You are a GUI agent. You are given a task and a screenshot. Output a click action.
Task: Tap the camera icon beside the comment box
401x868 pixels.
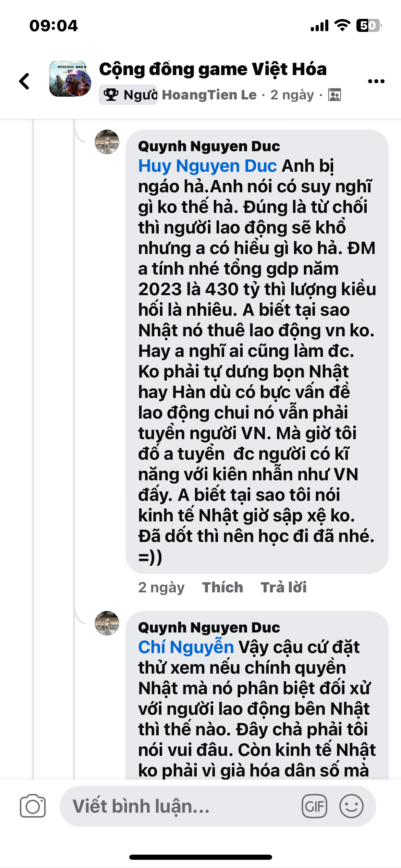click(33, 806)
